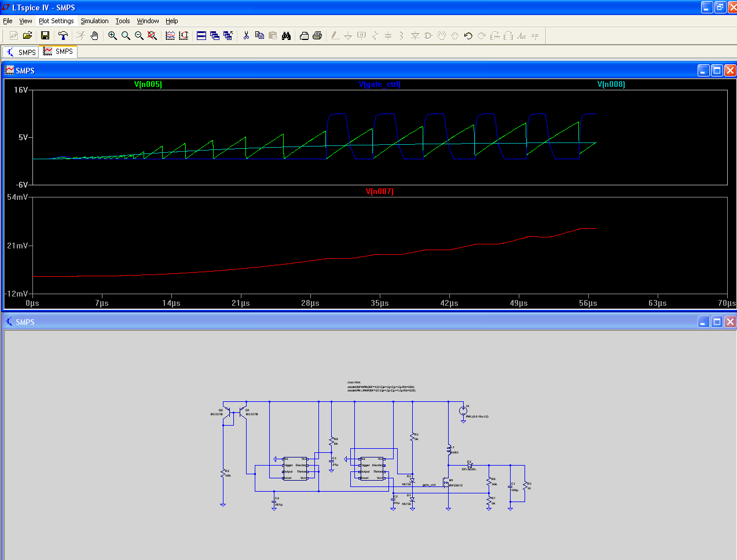Click the Open file folder icon
This screenshot has height=560, width=737.
coord(27,36)
